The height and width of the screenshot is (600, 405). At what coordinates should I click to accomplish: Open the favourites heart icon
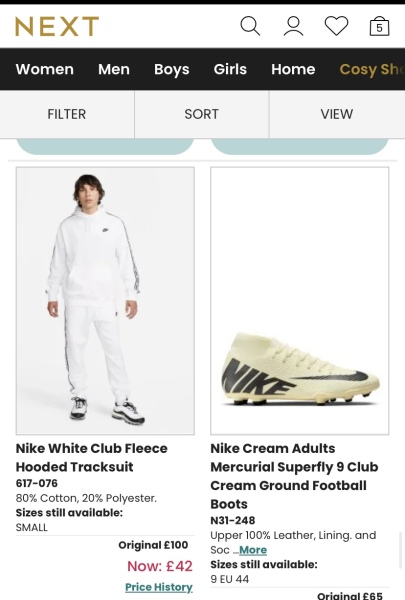click(336, 26)
